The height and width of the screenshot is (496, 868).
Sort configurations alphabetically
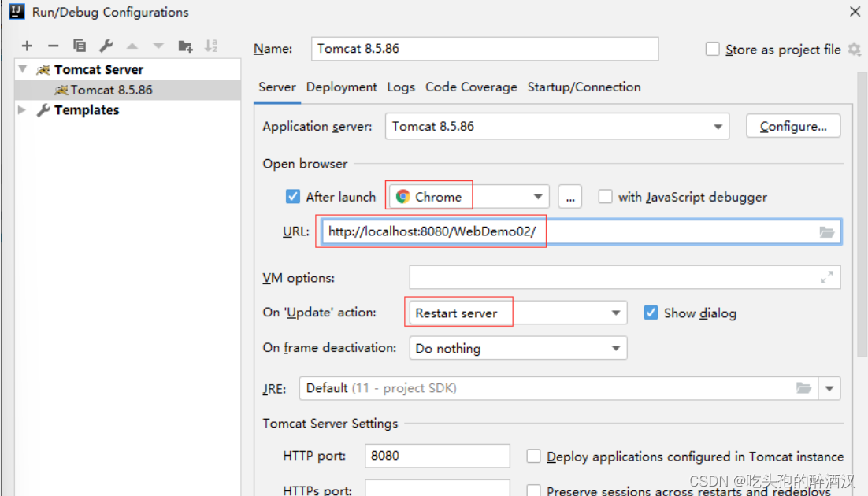pyautogui.click(x=210, y=45)
